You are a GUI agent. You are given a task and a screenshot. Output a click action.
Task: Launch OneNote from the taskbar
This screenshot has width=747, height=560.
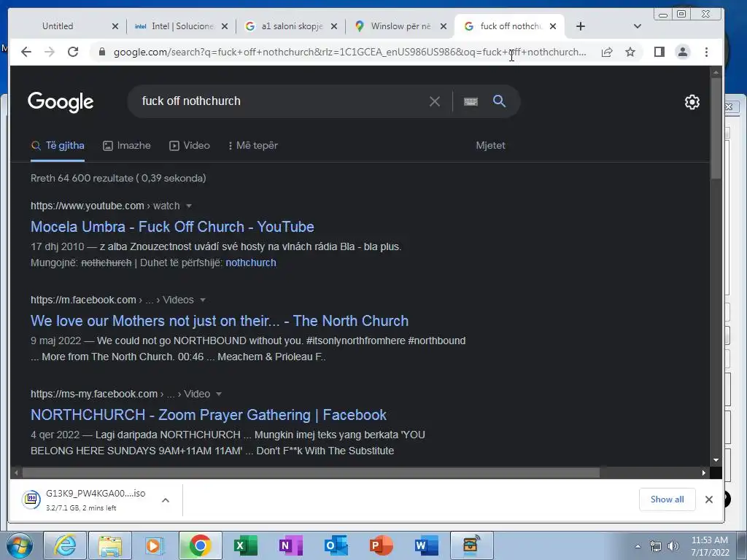coord(290,545)
